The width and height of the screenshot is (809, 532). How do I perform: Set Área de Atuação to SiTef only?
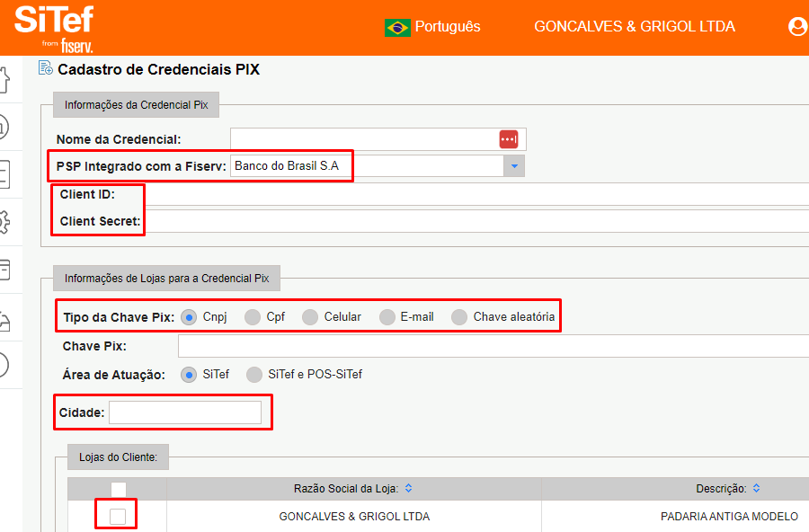click(189, 375)
